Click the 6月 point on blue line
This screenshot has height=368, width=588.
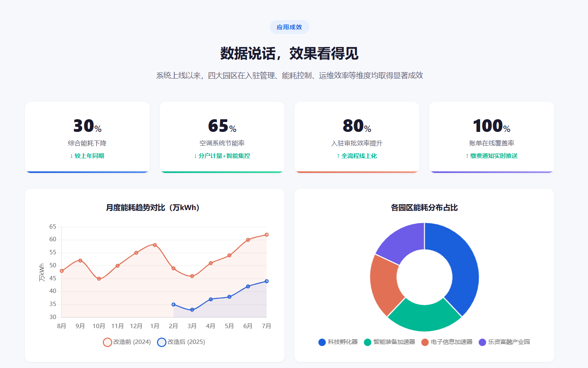pyautogui.click(x=248, y=286)
